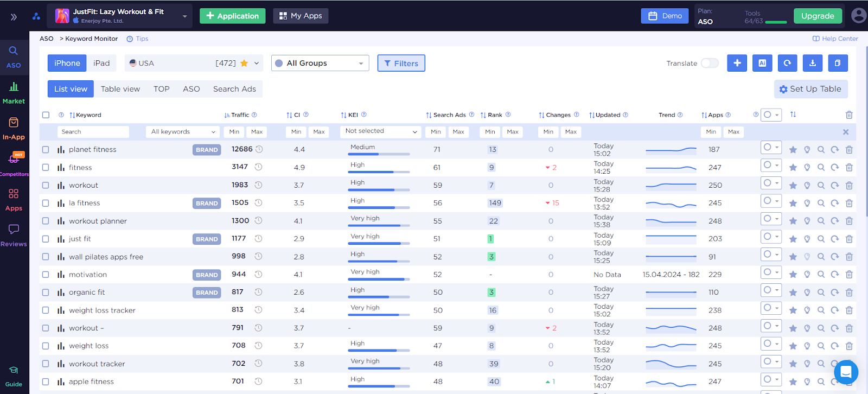This screenshot has width=868, height=394.
Task: View traffic history clock for just fit
Action: 259,239
